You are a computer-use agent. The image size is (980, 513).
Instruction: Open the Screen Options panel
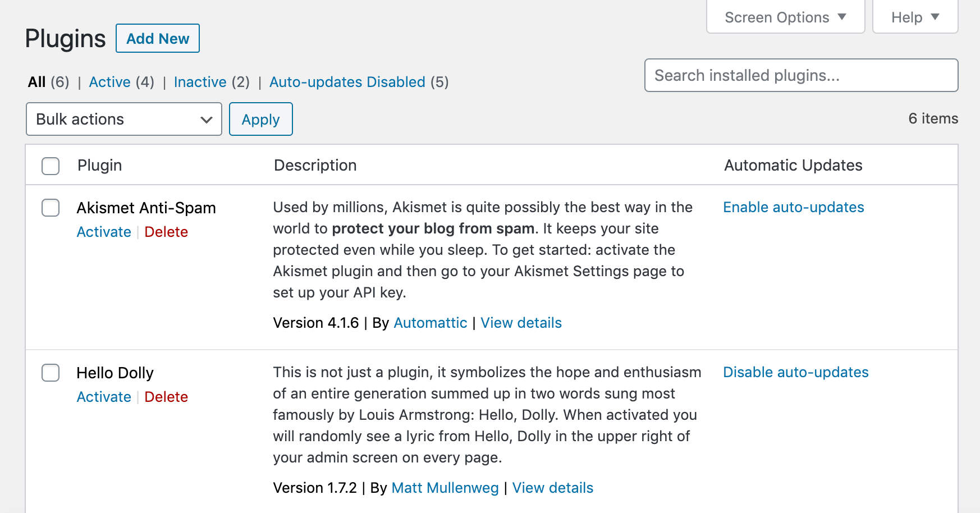[784, 17]
